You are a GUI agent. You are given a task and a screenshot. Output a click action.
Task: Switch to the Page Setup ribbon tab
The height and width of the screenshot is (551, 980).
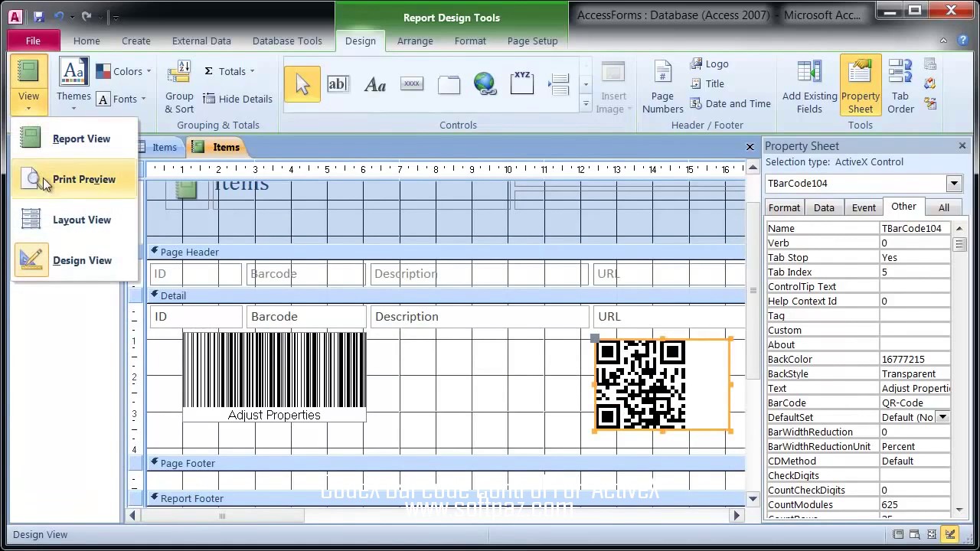(x=532, y=41)
